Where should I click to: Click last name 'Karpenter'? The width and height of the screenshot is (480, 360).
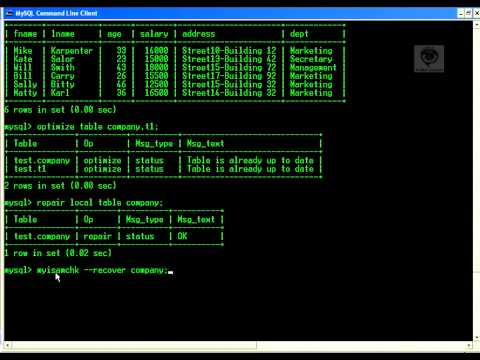72,51
